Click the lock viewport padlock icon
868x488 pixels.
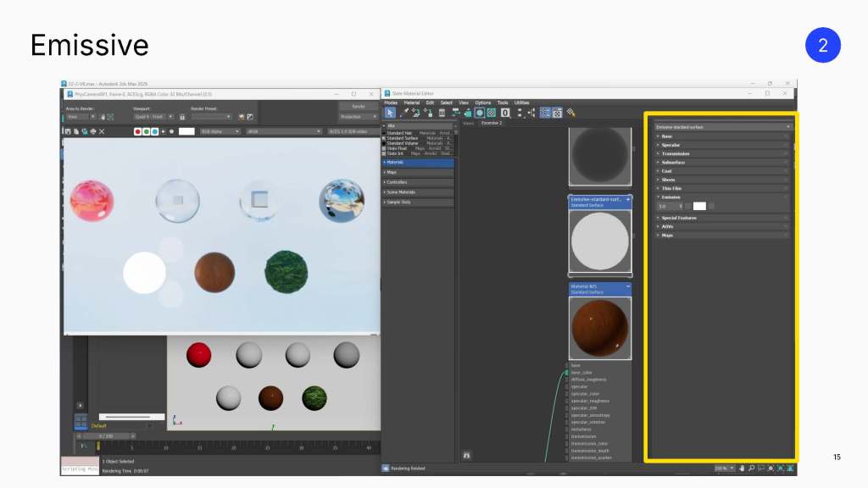click(182, 117)
